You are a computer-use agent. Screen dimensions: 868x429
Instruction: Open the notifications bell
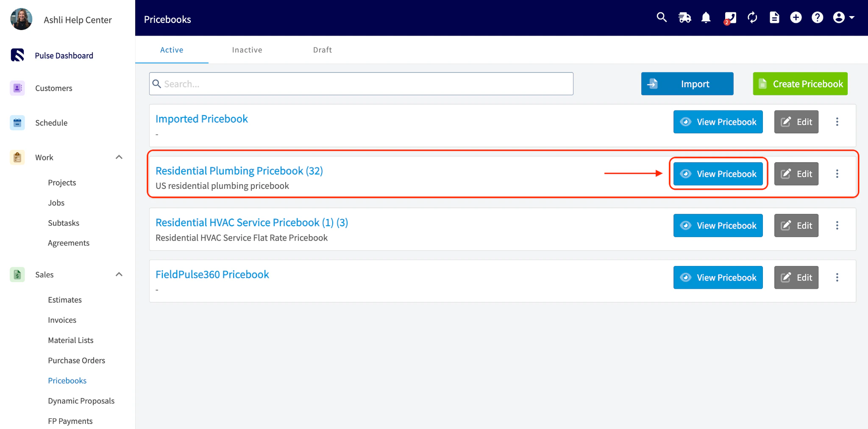click(706, 17)
